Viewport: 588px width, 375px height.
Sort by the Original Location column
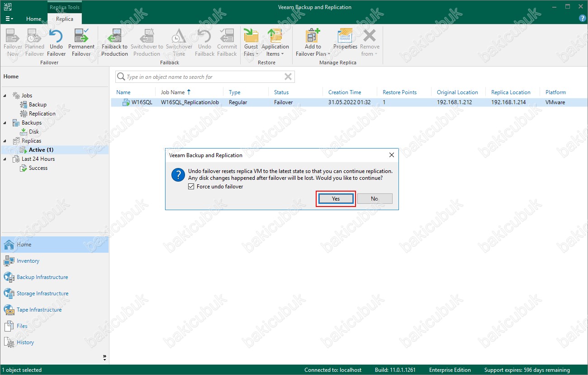click(457, 92)
